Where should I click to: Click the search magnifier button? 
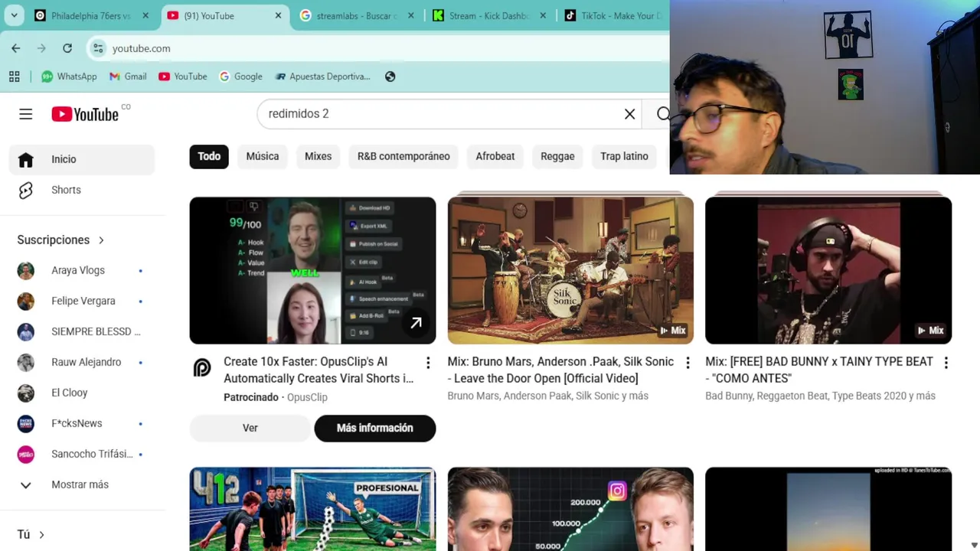[663, 114]
